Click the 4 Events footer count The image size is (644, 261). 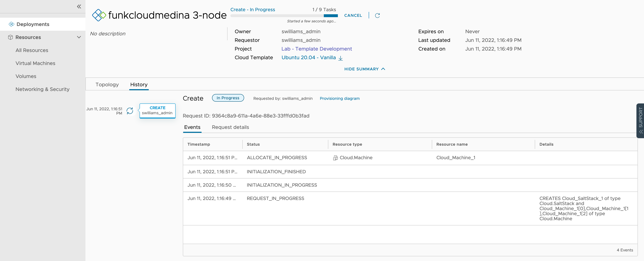(625, 250)
